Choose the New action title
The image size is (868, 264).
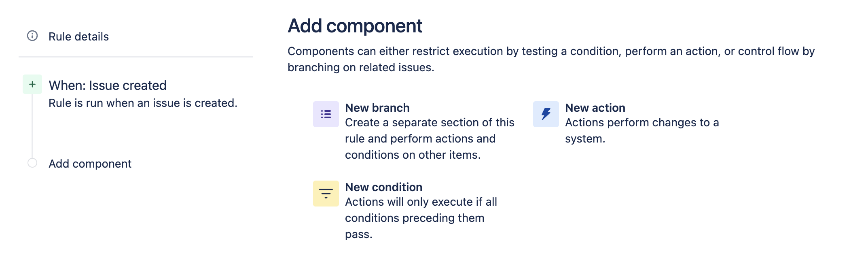click(595, 108)
